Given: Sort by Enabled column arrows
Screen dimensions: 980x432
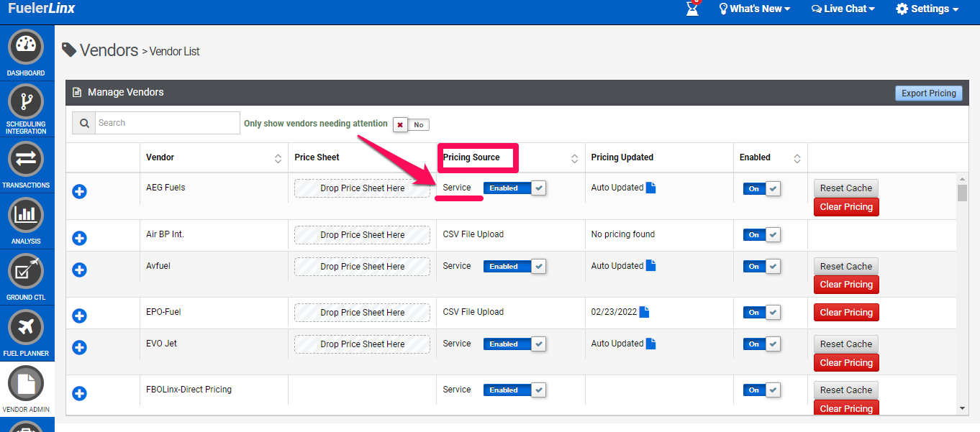Looking at the screenshot, I should coord(797,158).
